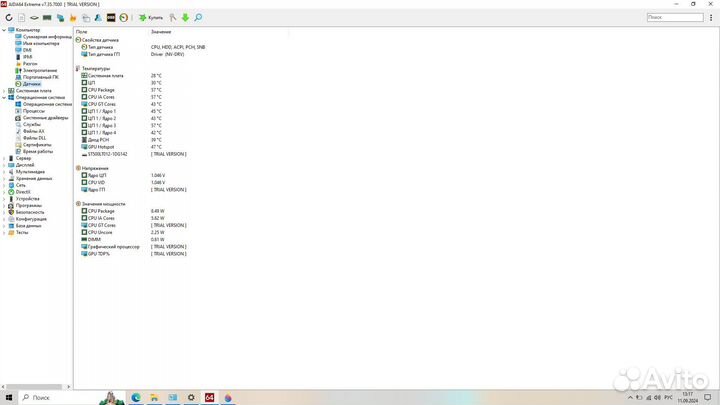Viewport: 720px width, 405px height.
Task: Open the three-dot menu at top right
Action: 711,17
